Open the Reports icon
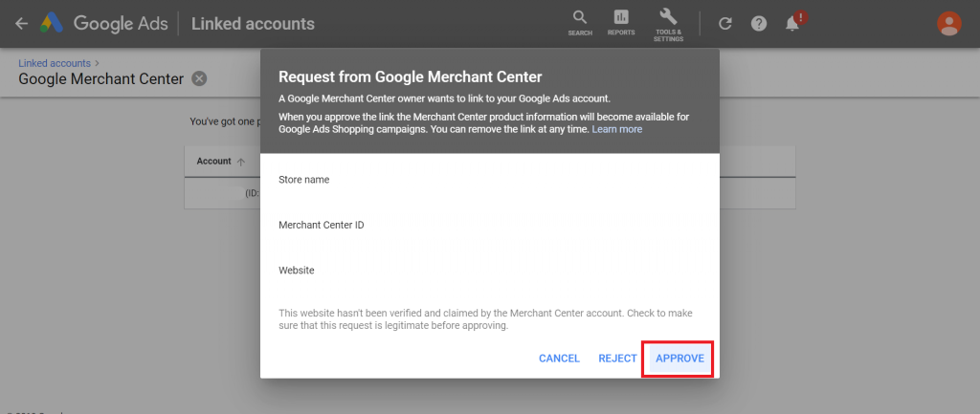This screenshot has height=414, width=980. point(620,23)
